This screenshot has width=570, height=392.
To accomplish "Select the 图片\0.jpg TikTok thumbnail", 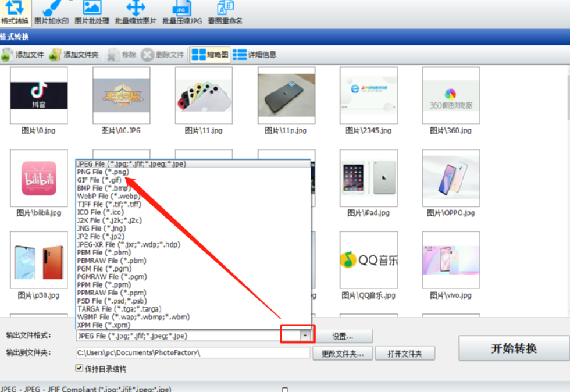I will [39, 95].
